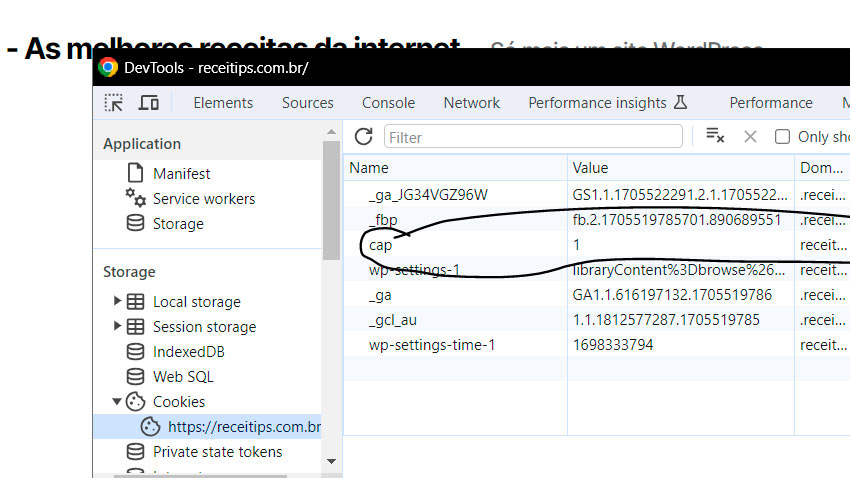Toggle the Only show checkbox
The width and height of the screenshot is (850, 478).
coord(782,137)
